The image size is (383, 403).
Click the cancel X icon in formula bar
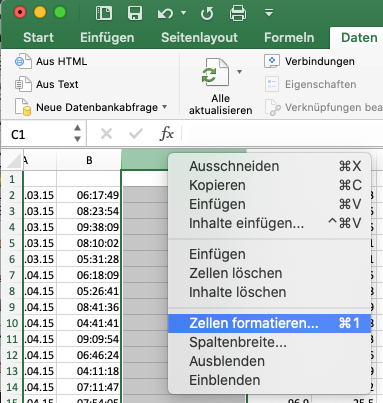click(x=106, y=134)
